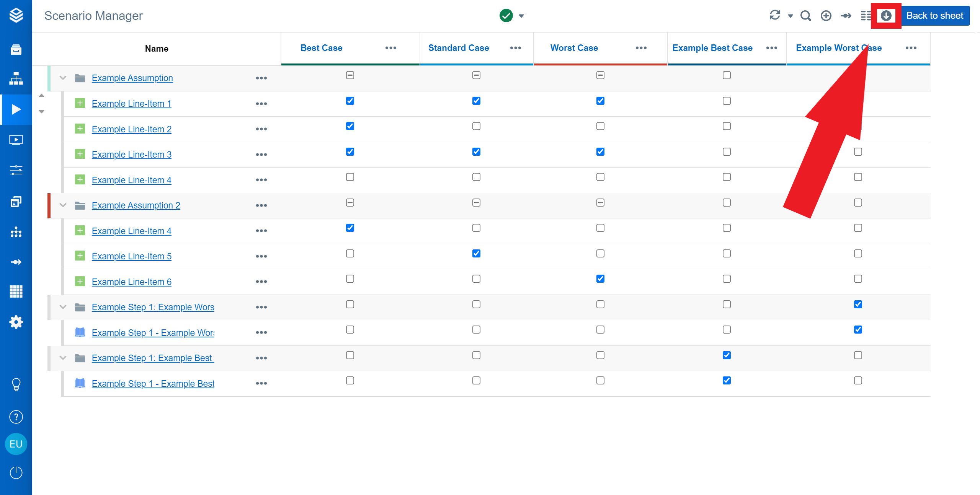Open the hierarchy icon in the left sidebar
Screen dimensions: 980x495
[x=16, y=78]
